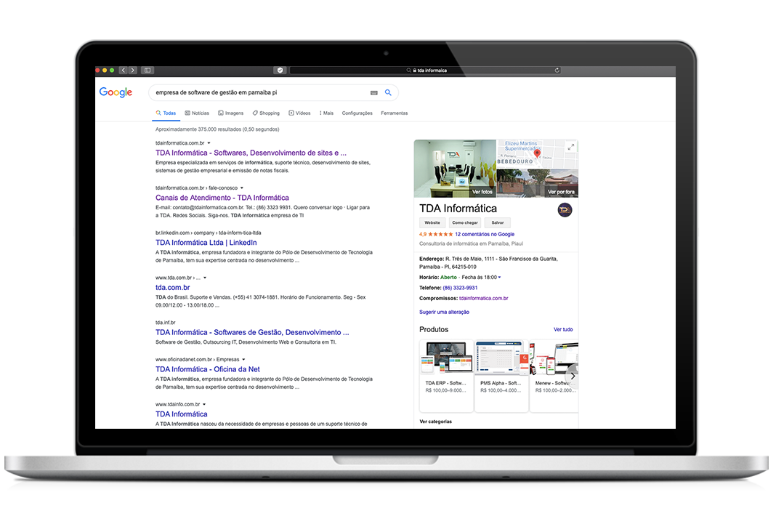Switch to Notícias tab
784x532 pixels.
click(197, 113)
